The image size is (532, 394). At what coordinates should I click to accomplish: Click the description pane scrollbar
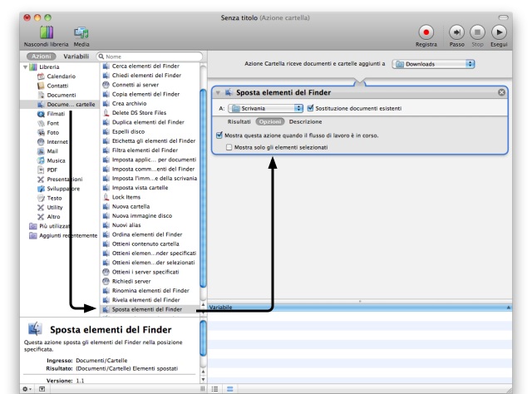[203, 338]
